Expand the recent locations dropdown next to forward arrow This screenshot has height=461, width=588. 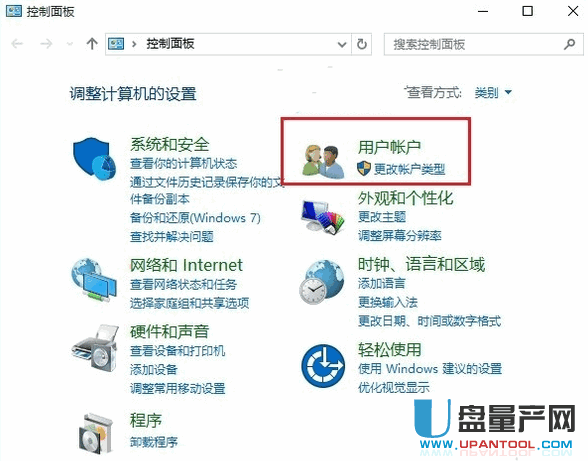point(69,44)
